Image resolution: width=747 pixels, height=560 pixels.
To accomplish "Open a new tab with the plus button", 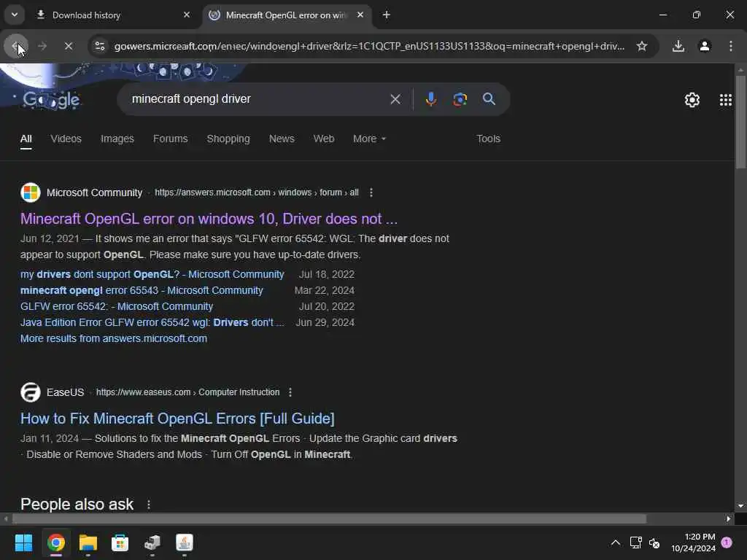I will click(387, 15).
